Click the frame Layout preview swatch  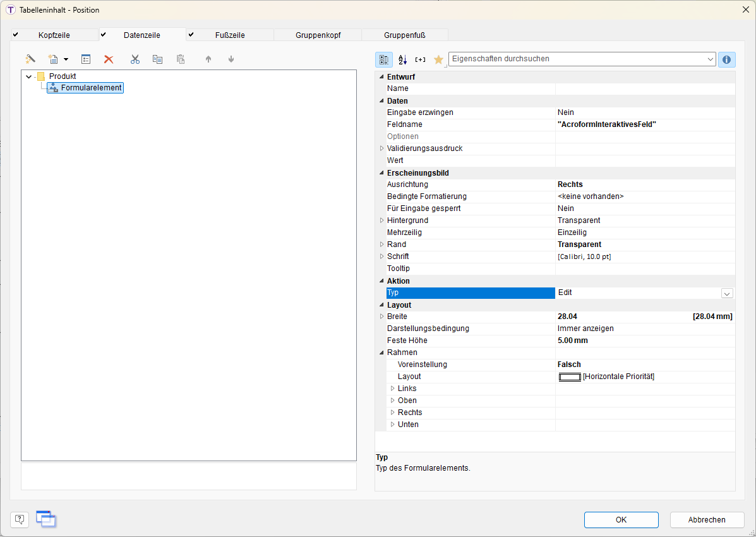[570, 377]
